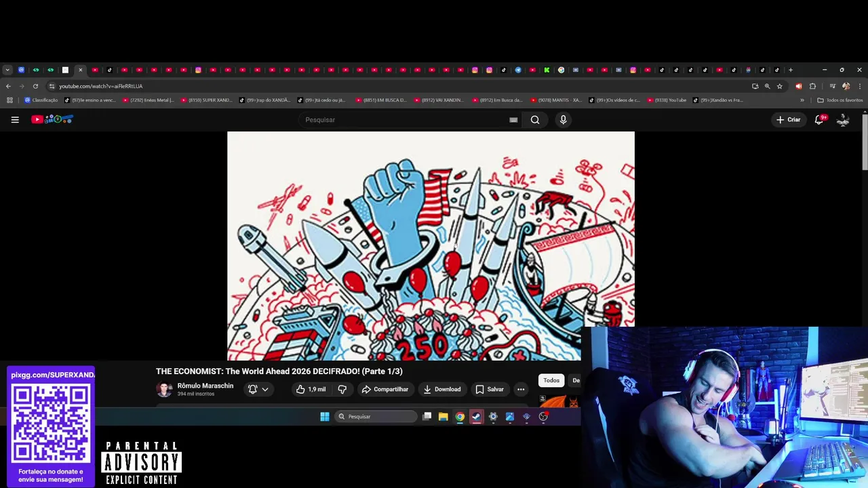Click the Compartilhar share button
The width and height of the screenshot is (868, 488).
coord(385,389)
